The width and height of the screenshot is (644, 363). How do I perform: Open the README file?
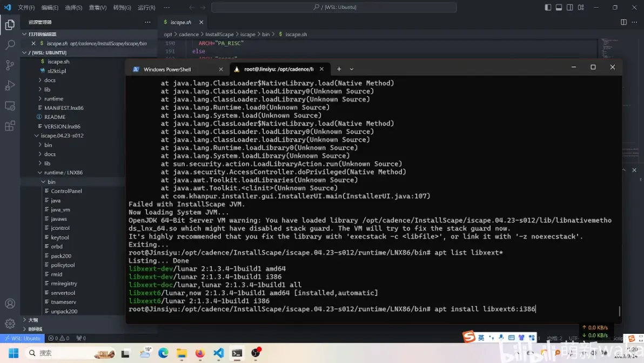pyautogui.click(x=55, y=117)
